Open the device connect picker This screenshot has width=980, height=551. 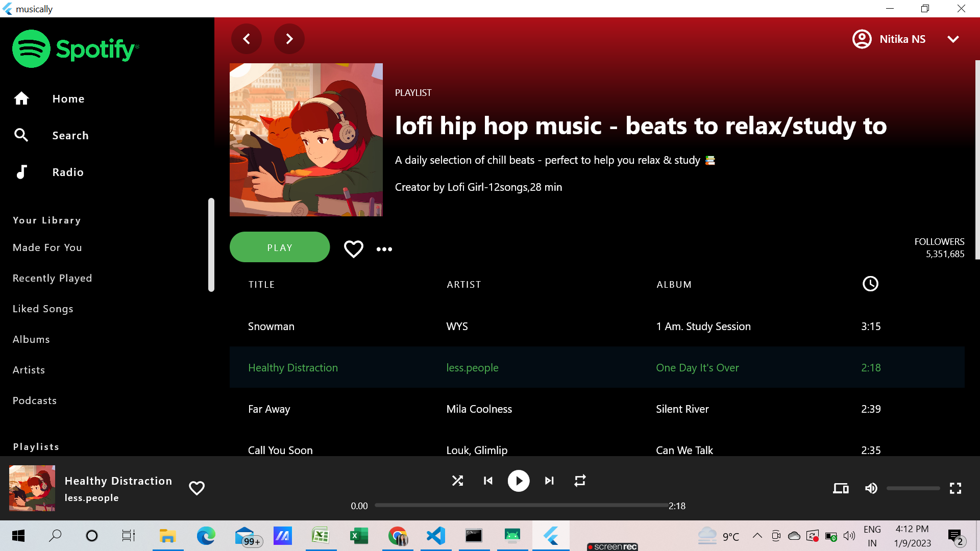pos(841,488)
